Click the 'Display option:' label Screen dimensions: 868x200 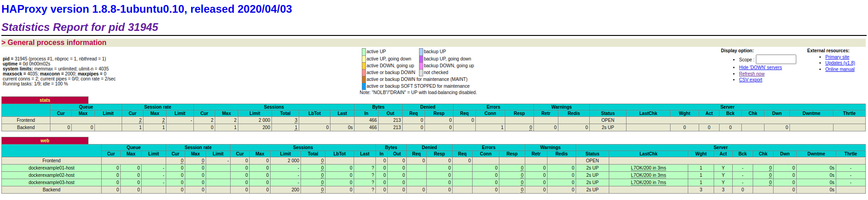tap(737, 50)
